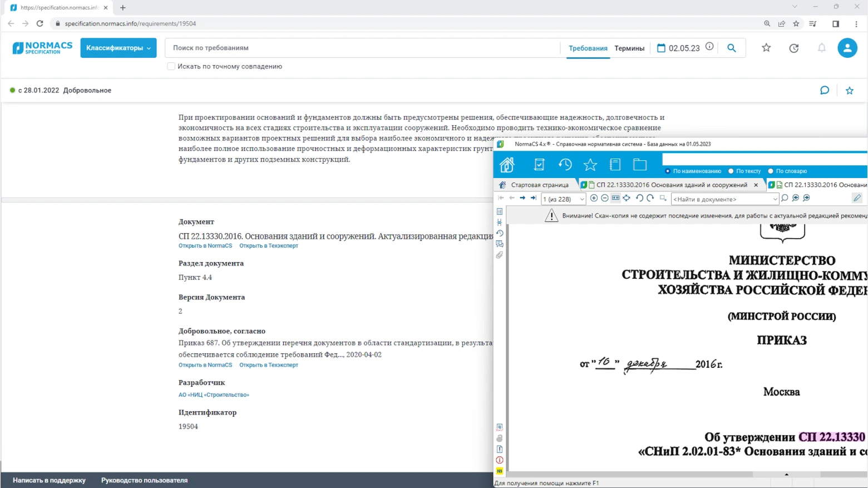Open the NormaCS home icon

[x=507, y=165]
